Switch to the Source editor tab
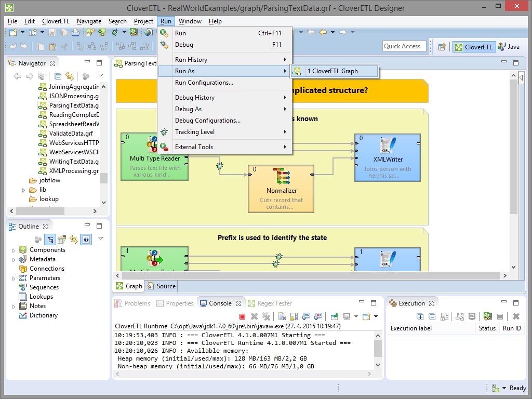 click(x=162, y=286)
